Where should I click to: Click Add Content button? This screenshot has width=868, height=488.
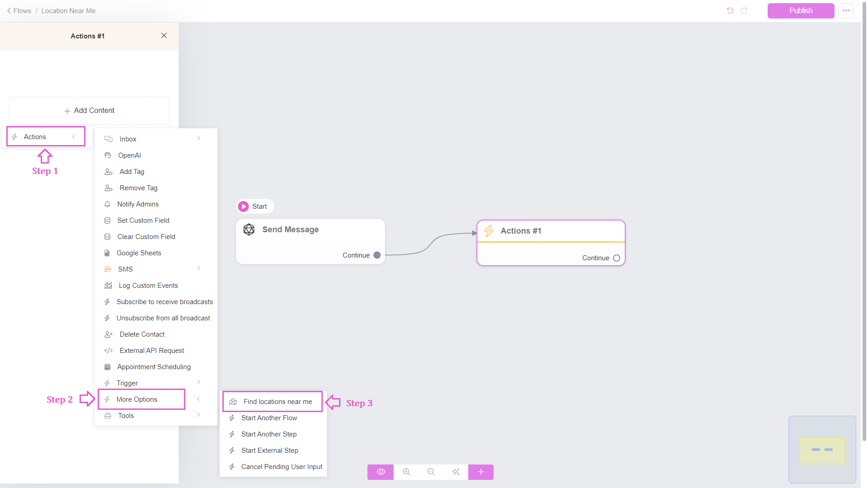[90, 111]
